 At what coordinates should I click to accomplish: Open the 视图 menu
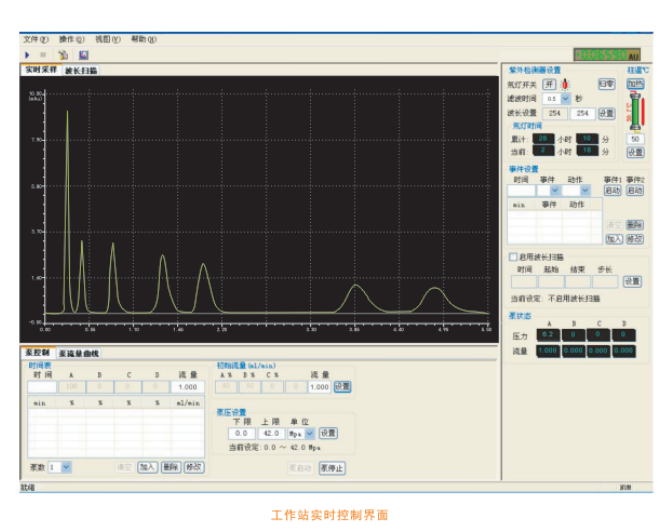[108, 39]
